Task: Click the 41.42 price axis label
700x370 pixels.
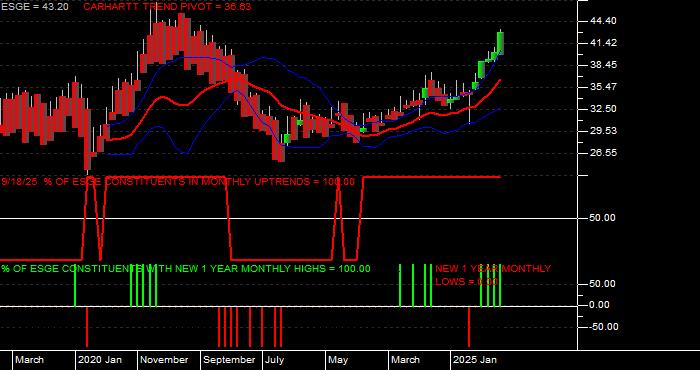Action: (604, 43)
